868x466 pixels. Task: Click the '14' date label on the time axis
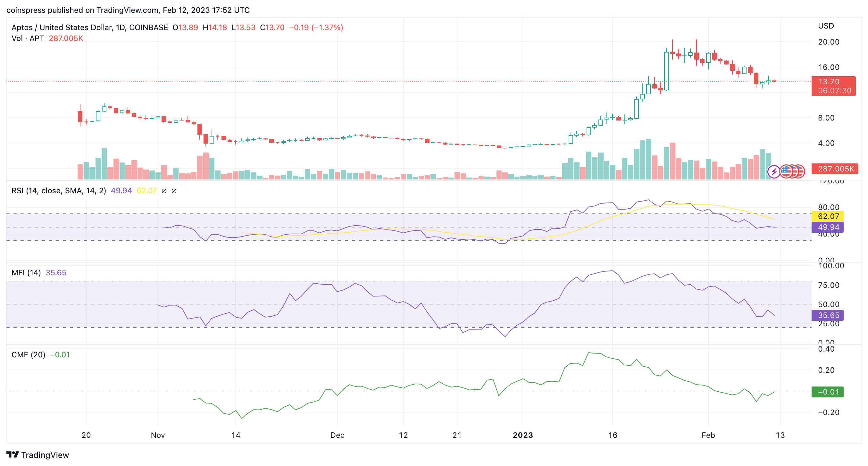(x=236, y=435)
